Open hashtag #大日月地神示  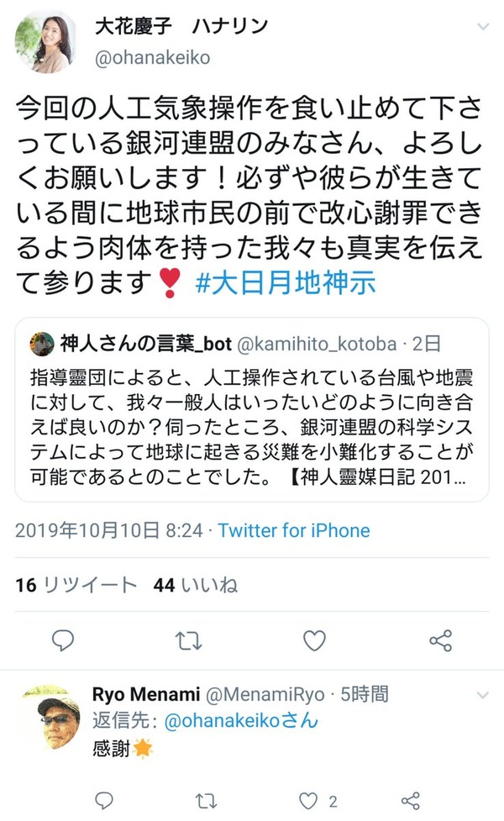(286, 282)
